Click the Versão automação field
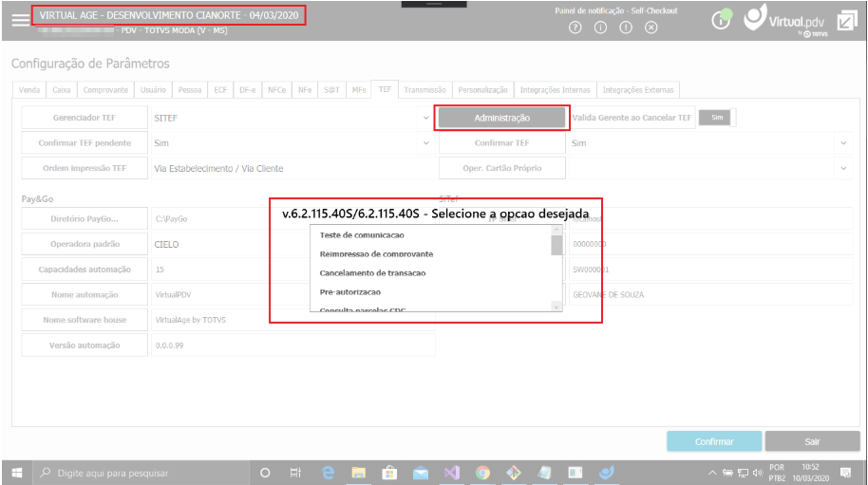Screen dimensions: 868x485 293,345
